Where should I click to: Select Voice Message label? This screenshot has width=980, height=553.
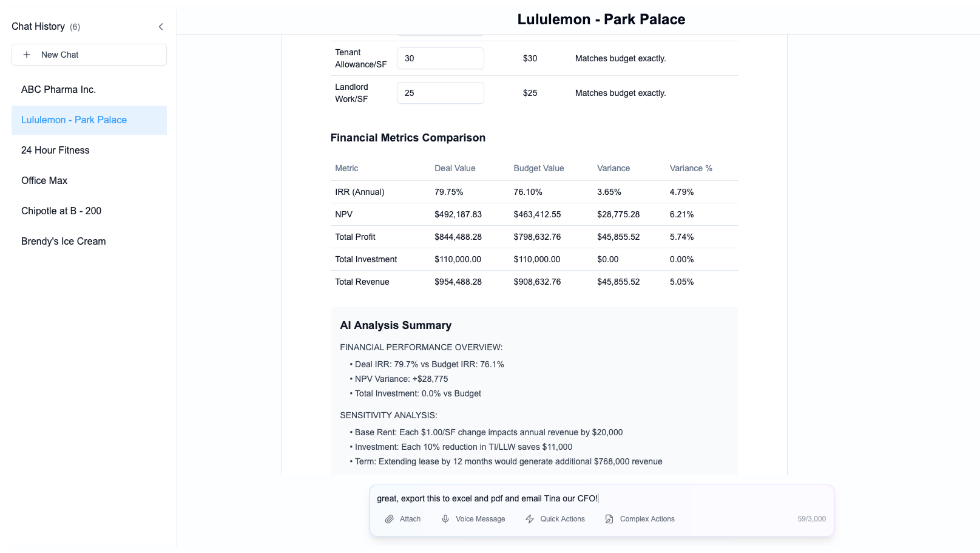[x=481, y=519]
